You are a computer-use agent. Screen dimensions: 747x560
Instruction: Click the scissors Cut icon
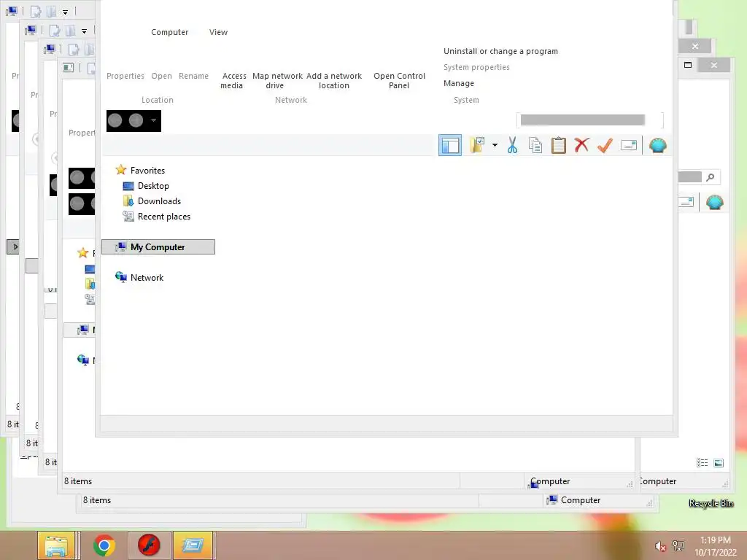[x=512, y=145]
